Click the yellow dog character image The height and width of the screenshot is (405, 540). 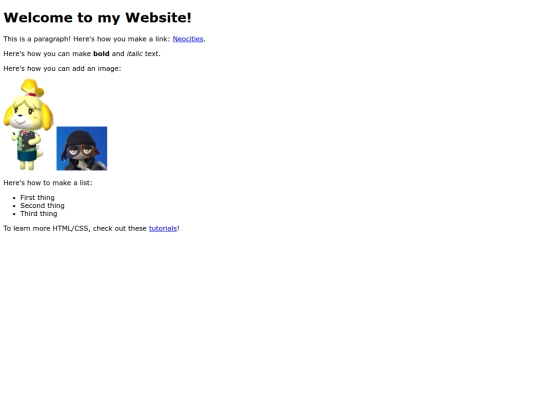[x=29, y=125]
